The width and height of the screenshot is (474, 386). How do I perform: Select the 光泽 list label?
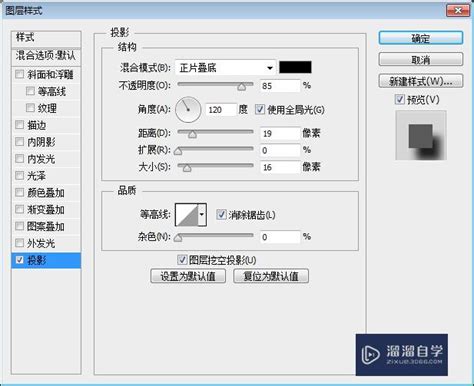pyautogui.click(x=37, y=176)
